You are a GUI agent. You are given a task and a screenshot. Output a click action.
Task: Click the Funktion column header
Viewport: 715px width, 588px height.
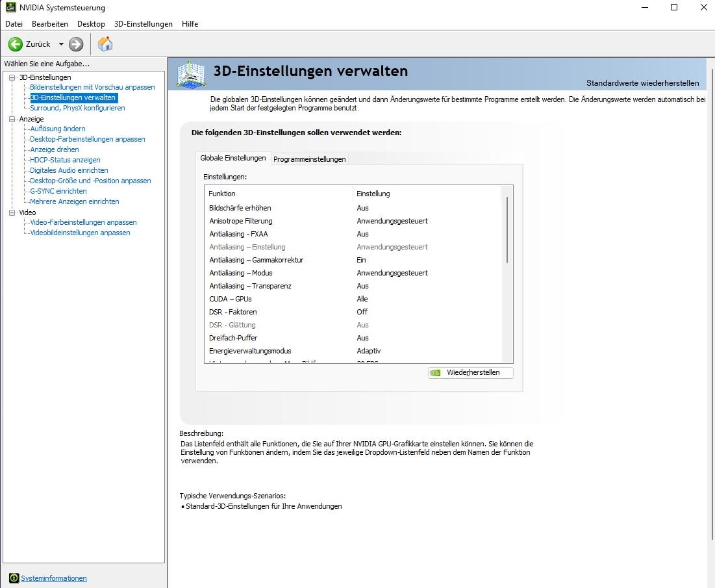(x=279, y=194)
